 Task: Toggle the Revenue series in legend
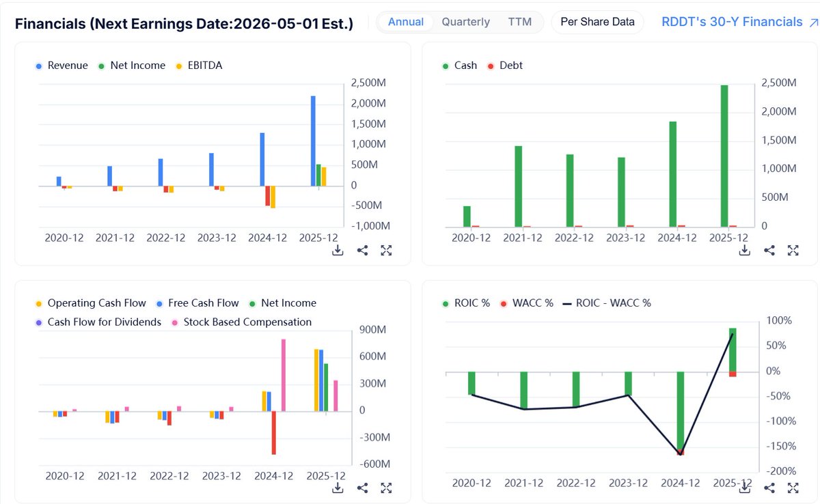click(61, 66)
